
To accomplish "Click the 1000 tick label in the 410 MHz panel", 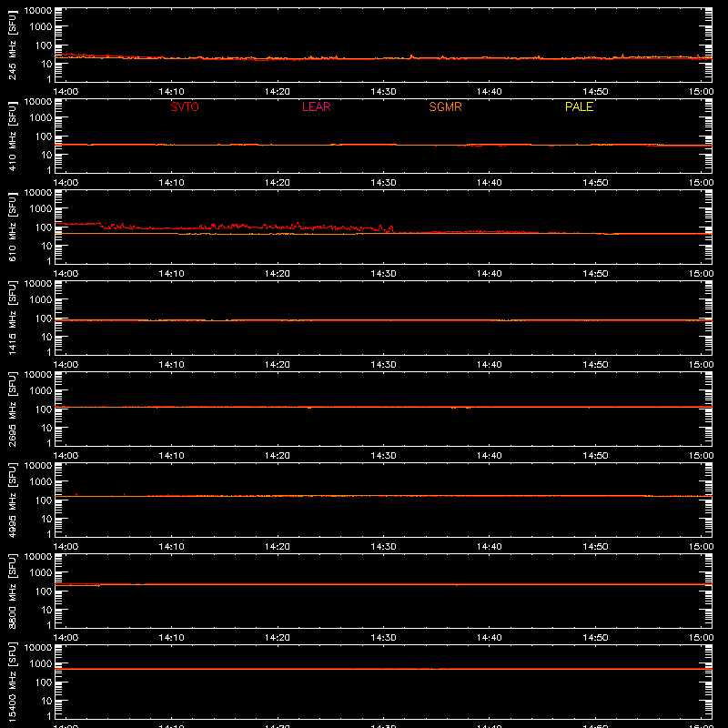I will 41,118.
